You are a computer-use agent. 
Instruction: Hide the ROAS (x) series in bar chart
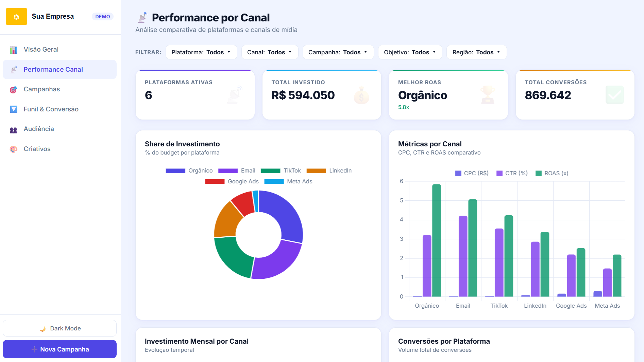coord(552,173)
